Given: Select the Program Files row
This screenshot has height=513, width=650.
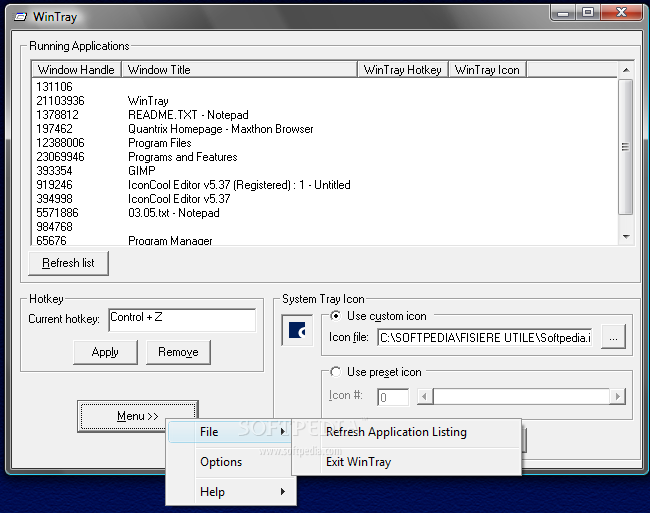Looking at the screenshot, I should click(x=324, y=143).
